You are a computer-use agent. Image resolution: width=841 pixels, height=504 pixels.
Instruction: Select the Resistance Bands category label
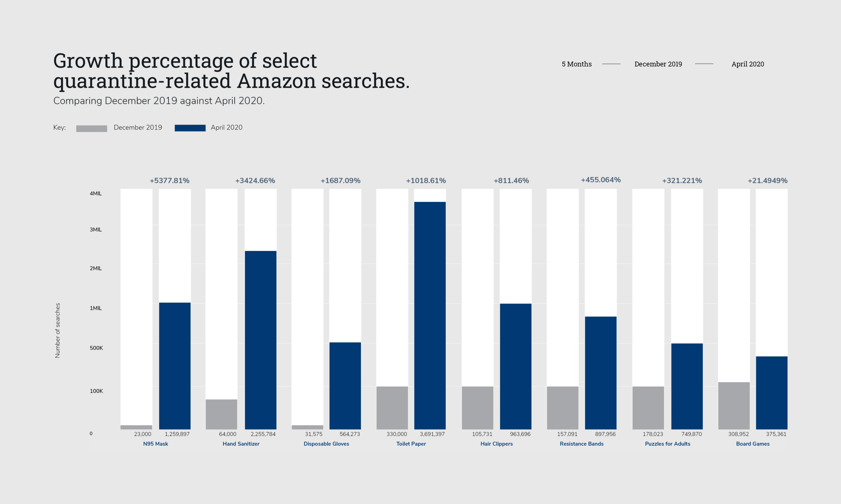pyautogui.click(x=581, y=444)
